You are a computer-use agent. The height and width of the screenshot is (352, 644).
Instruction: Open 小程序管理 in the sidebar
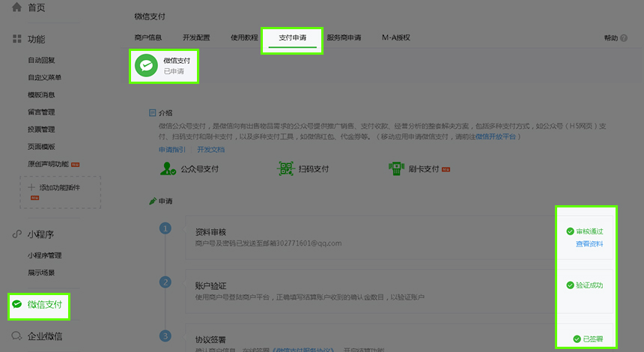coord(45,255)
